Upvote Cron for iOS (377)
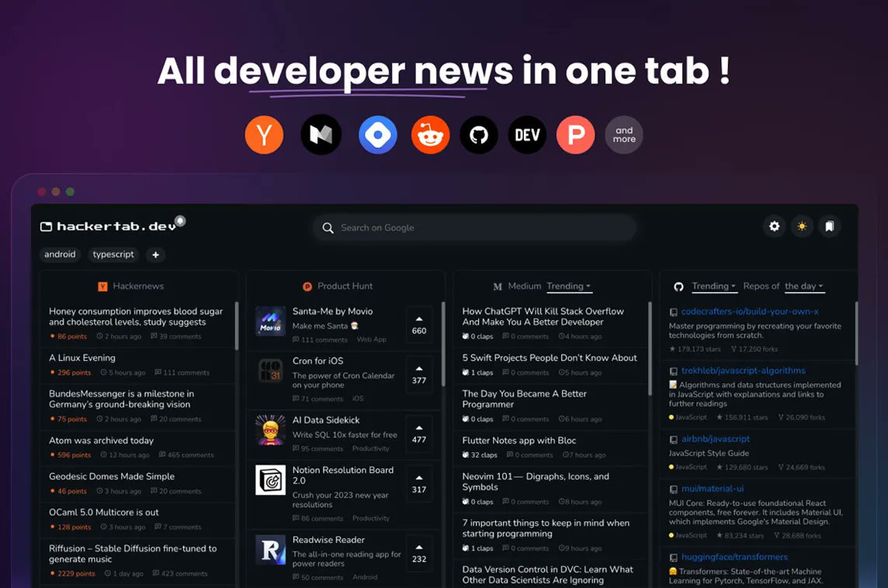Image resolution: width=888 pixels, height=588 pixels. [419, 374]
